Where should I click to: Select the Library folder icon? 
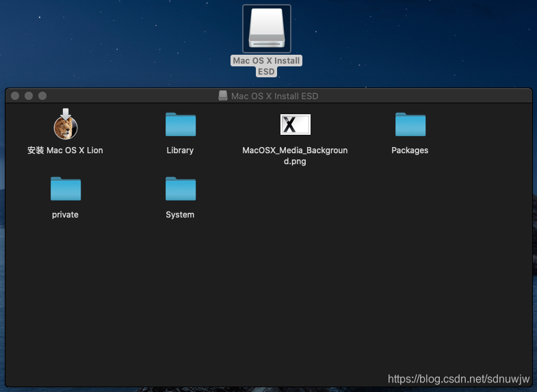coord(181,125)
